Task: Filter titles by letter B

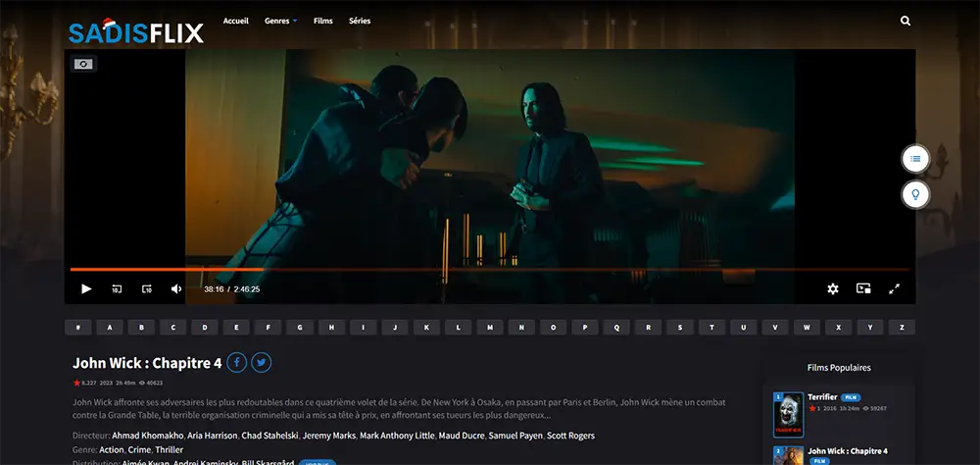Action: click(141, 328)
